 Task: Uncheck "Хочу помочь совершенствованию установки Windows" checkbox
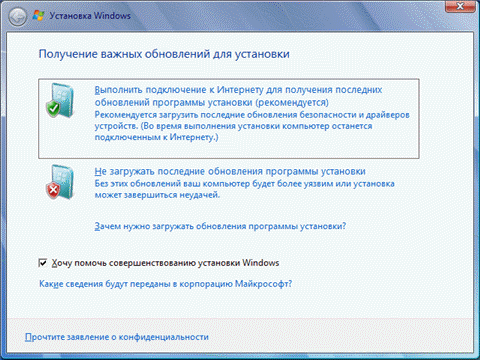tap(43, 263)
